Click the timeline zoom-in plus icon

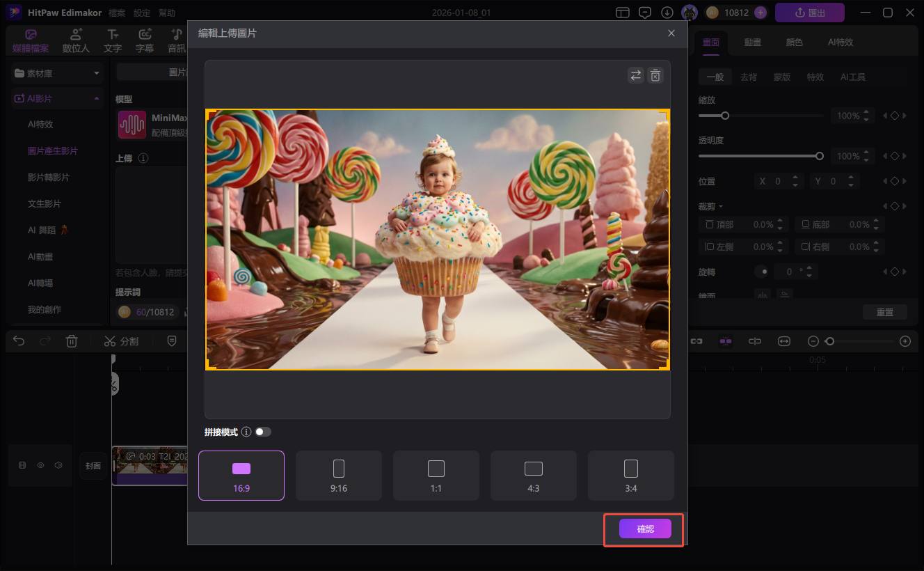pyautogui.click(x=905, y=341)
